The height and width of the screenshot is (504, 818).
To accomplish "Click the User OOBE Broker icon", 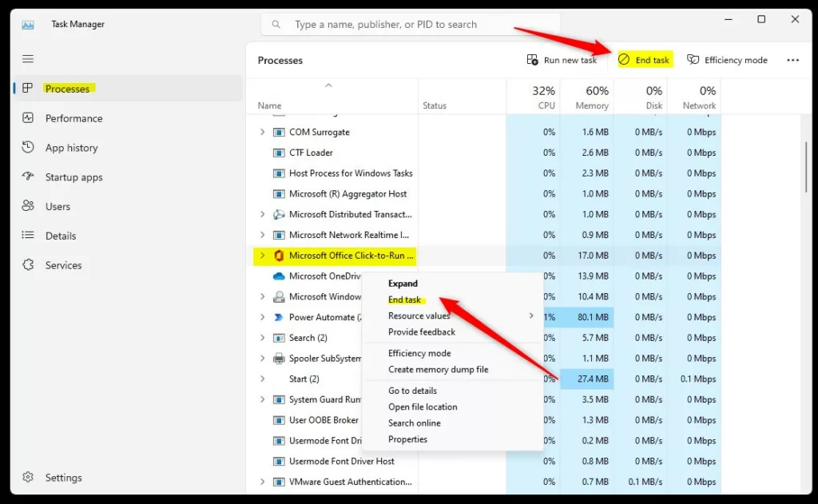I will click(x=279, y=420).
